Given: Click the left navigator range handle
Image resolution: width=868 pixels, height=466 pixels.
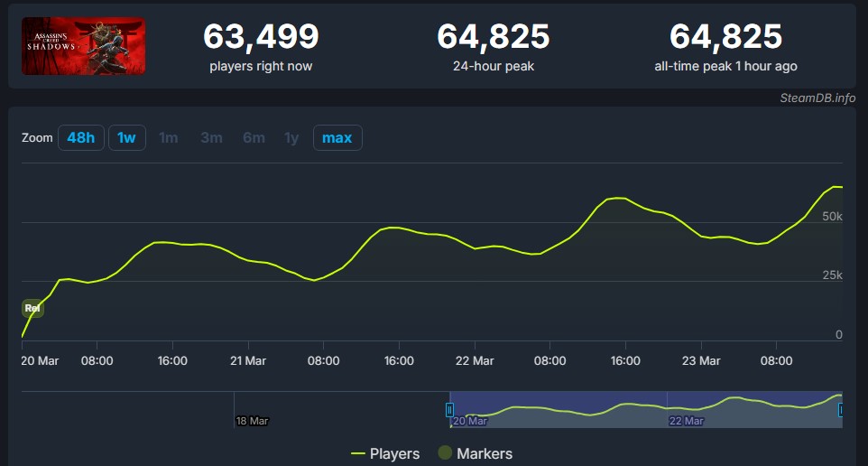Looking at the screenshot, I should [449, 410].
